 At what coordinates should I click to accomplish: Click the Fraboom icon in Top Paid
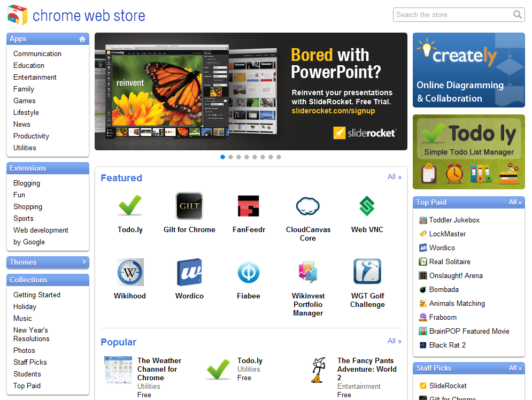pos(423,318)
